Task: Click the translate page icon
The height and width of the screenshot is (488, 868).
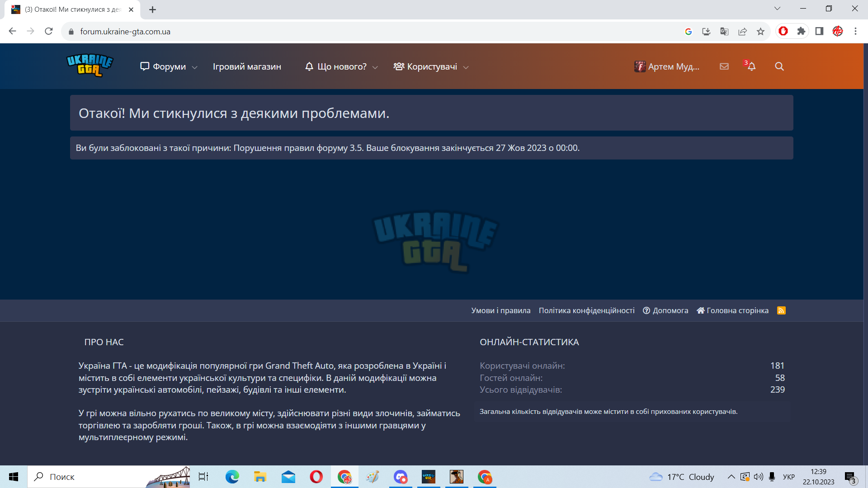Action: (x=724, y=32)
